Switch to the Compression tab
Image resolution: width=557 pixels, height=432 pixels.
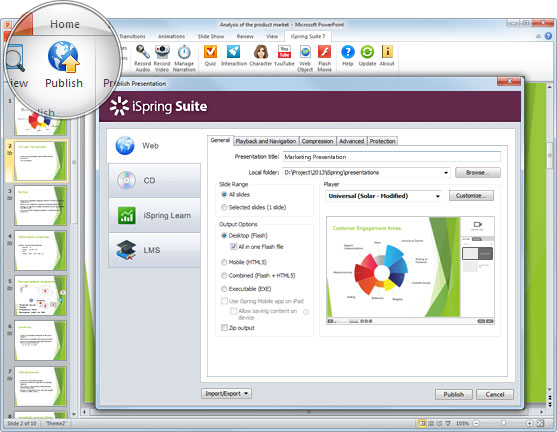pos(317,141)
